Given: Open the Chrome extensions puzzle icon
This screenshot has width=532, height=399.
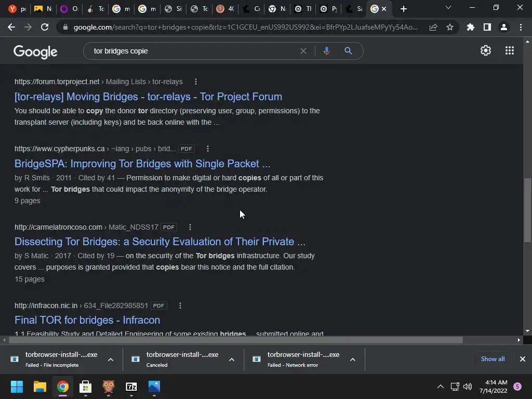Looking at the screenshot, I should coord(471,27).
